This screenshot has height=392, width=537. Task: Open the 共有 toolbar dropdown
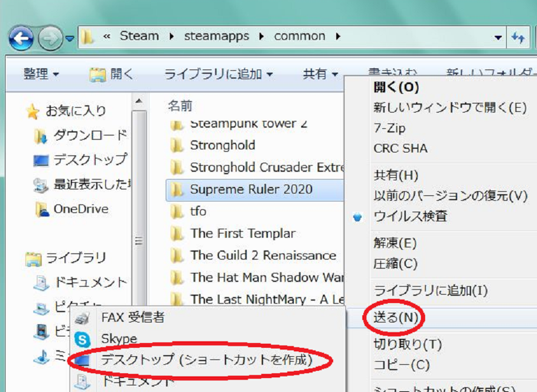321,74
